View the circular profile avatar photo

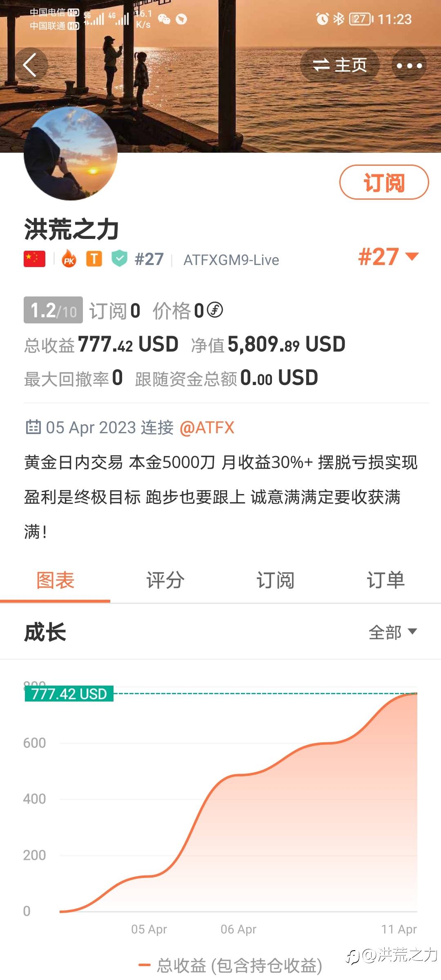tap(71, 154)
